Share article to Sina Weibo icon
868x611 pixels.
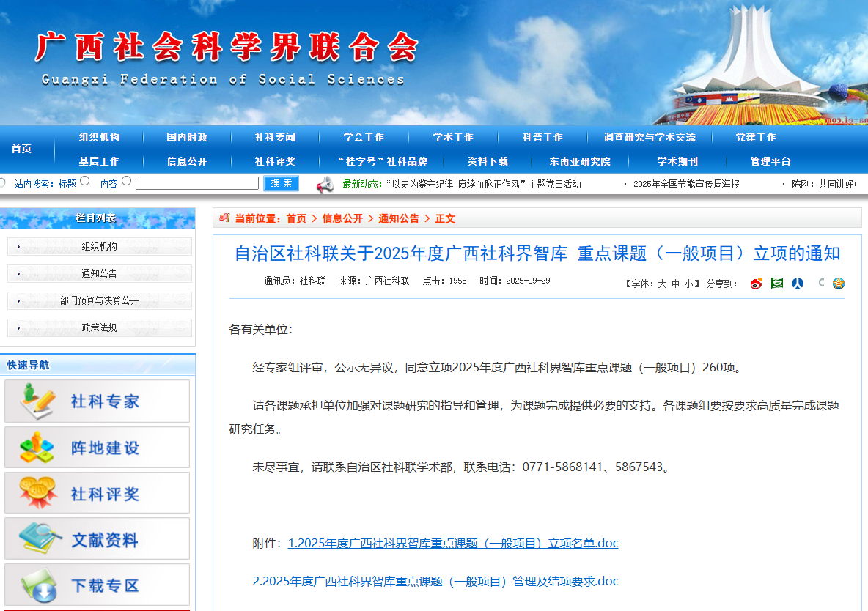(756, 284)
